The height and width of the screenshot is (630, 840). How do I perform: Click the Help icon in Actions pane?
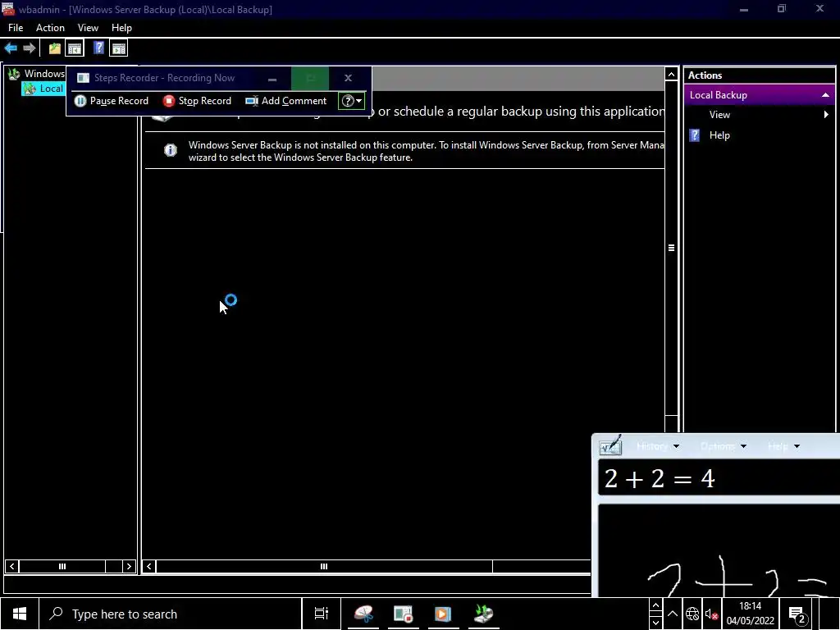(694, 135)
